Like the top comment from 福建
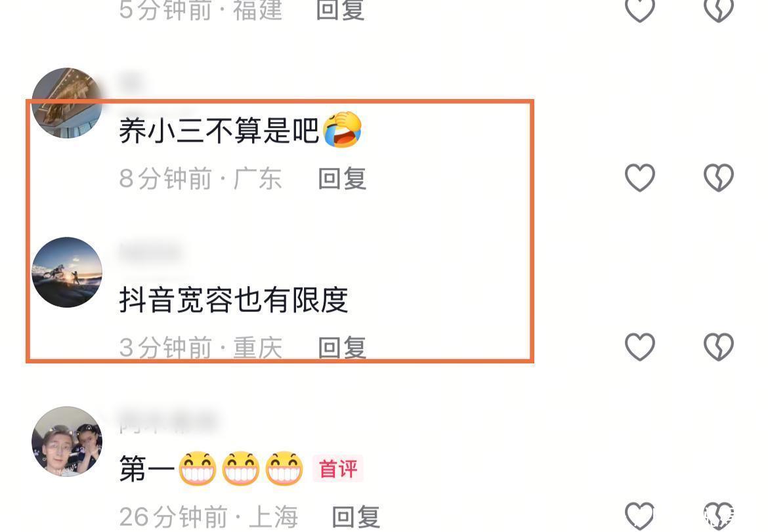The image size is (768, 532). [x=640, y=10]
